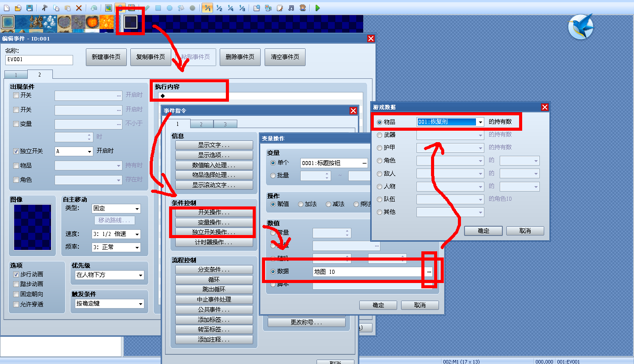Click the event 名称 field containing EV001
634x364 pixels.
coord(39,60)
